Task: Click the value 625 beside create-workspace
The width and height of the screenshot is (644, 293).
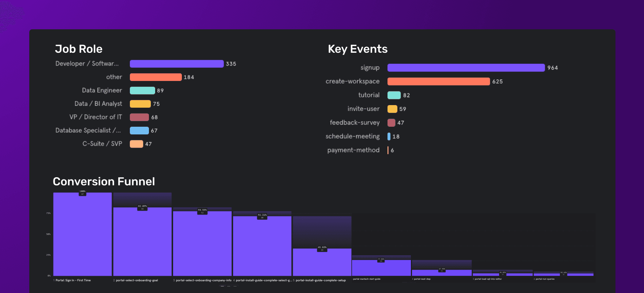Action: point(497,81)
